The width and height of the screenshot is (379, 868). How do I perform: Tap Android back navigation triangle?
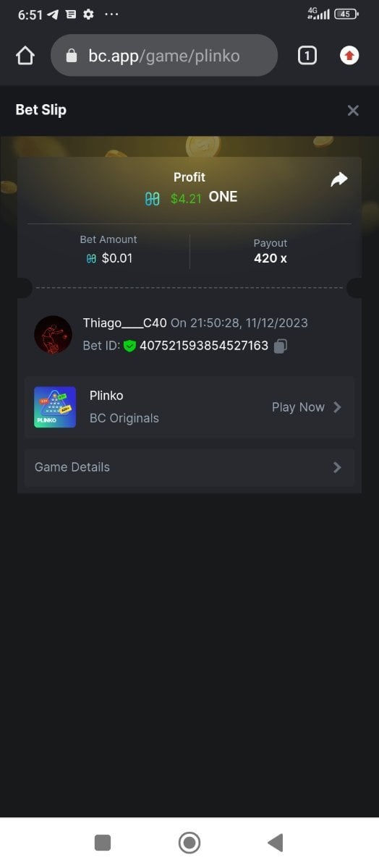275,842
